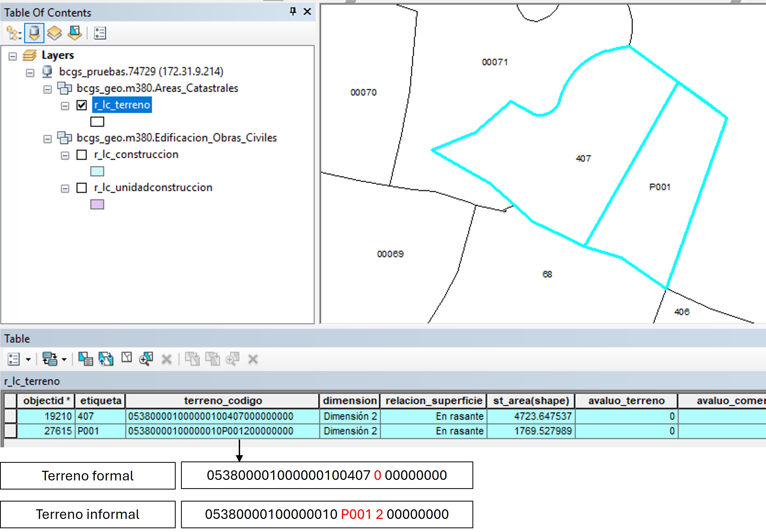The image size is (766, 532).
Task: Select bcgs_geo.m380.Edificacion_Obras_Civiles in the tree
Action: (177, 138)
